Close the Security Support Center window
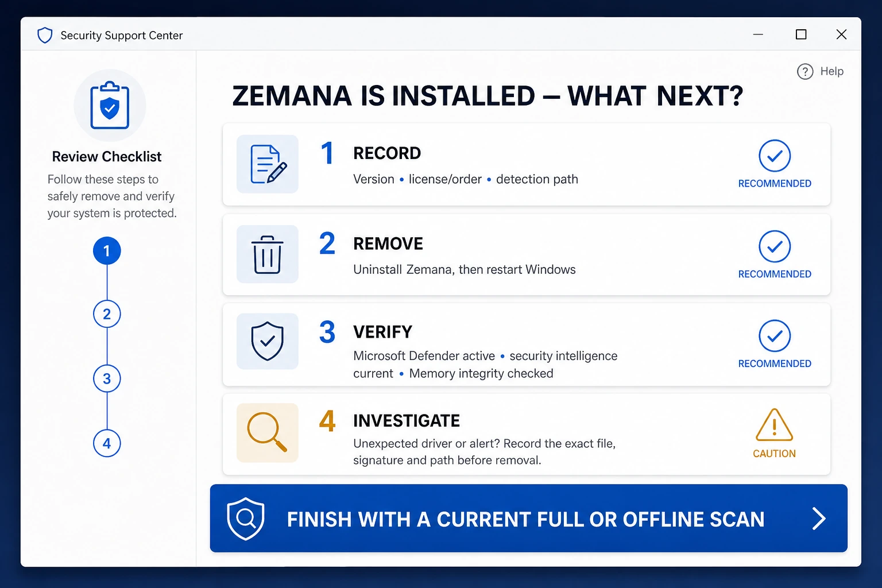Viewport: 882px width, 588px height. click(x=841, y=34)
